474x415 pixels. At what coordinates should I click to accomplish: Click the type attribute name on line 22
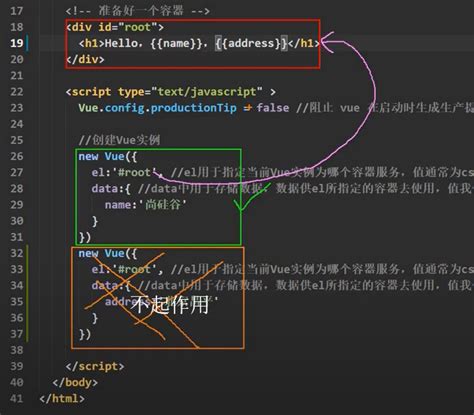(x=131, y=92)
